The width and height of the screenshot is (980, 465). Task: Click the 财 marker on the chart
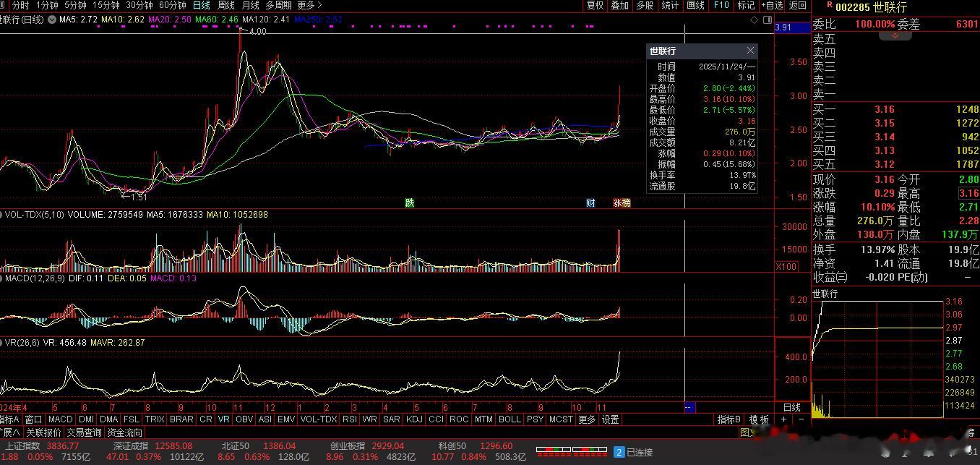click(590, 203)
